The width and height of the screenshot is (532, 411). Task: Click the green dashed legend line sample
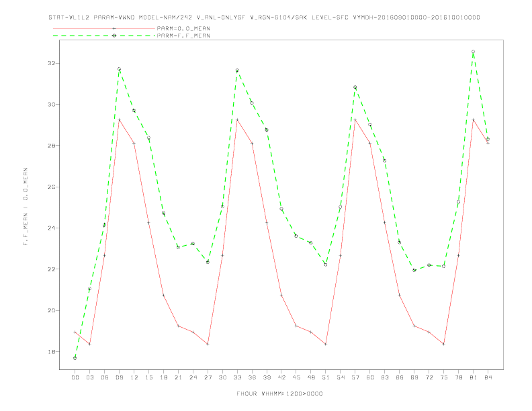point(104,36)
